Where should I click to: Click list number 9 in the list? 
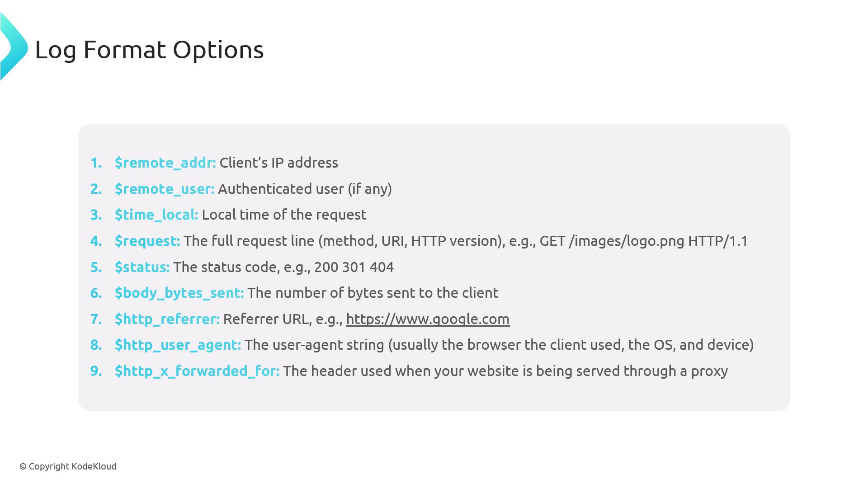pos(96,371)
